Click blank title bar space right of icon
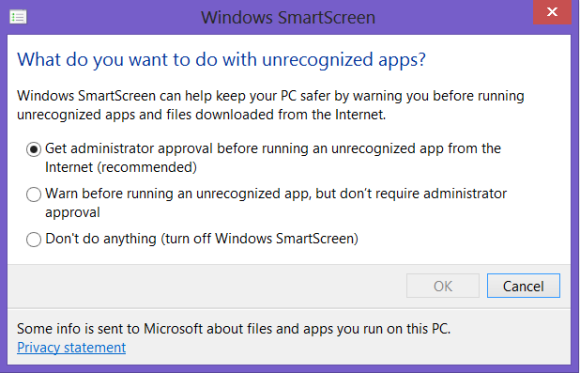This screenshot has height=373, width=580. click(x=111, y=17)
